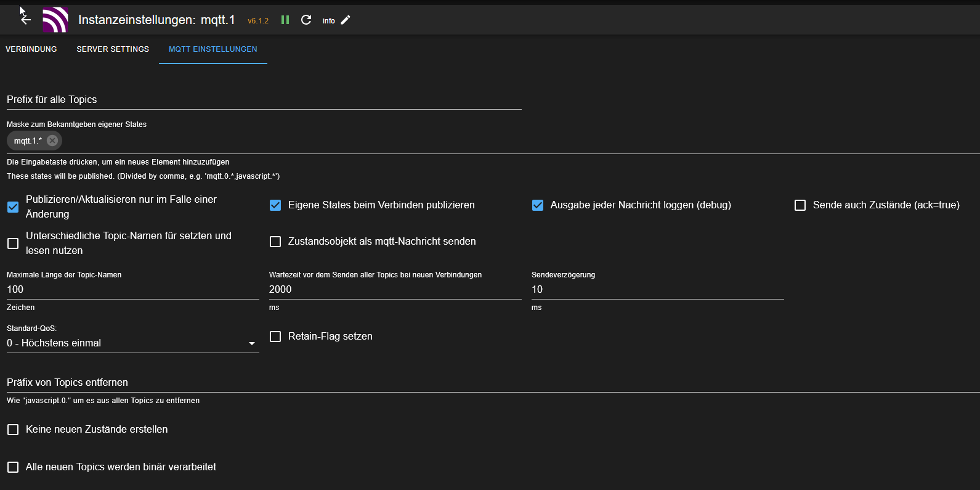Uncheck Publizieren/Aktualisieren nur im Falle einer Änderung
Image resolution: width=980 pixels, height=490 pixels.
13,207
